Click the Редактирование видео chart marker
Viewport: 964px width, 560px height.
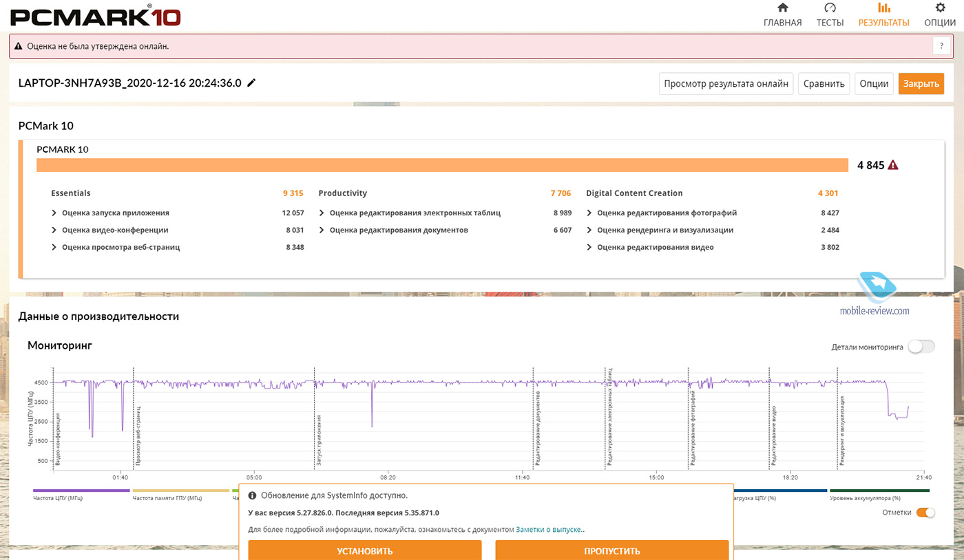pyautogui.click(x=774, y=437)
